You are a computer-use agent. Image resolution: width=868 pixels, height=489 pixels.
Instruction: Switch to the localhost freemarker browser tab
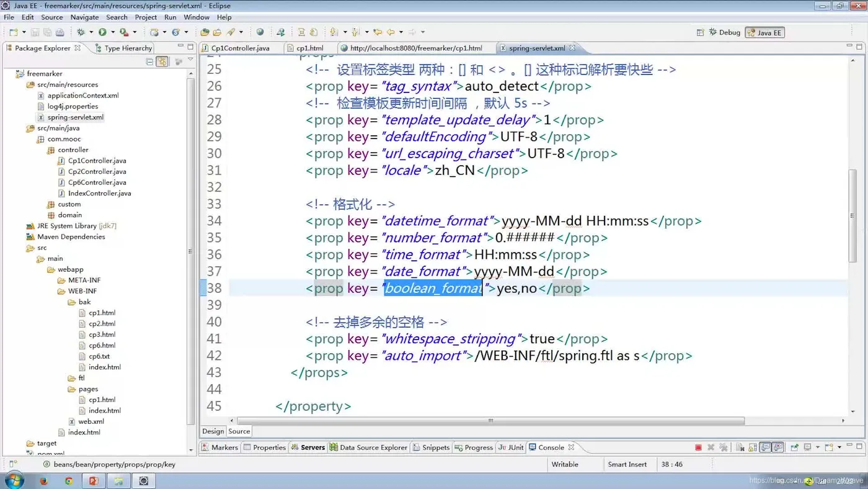[416, 48]
